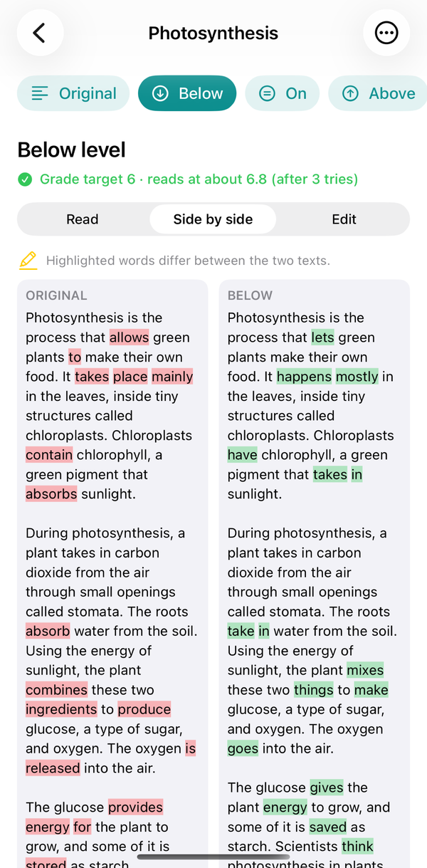Tap the grade target status text
The image size is (427, 868).
(x=199, y=179)
